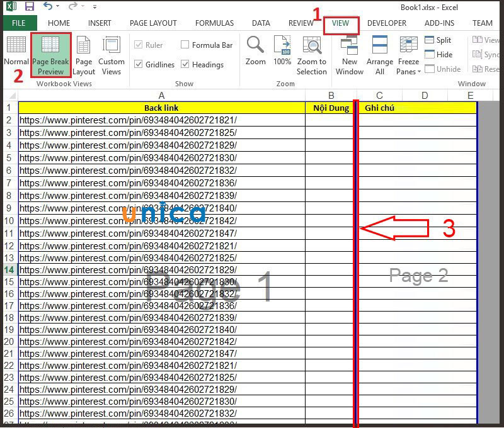Switch to the INSERT tab

coord(100,23)
